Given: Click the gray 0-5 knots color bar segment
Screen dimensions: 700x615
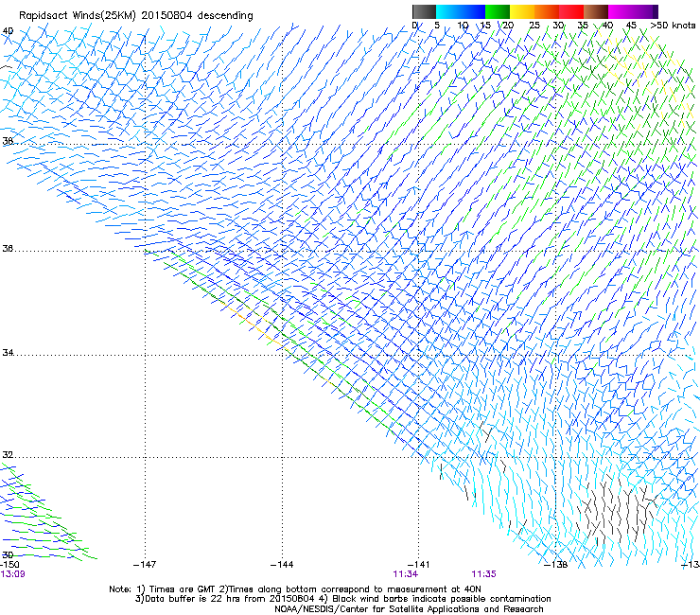Looking at the screenshot, I should click(424, 11).
